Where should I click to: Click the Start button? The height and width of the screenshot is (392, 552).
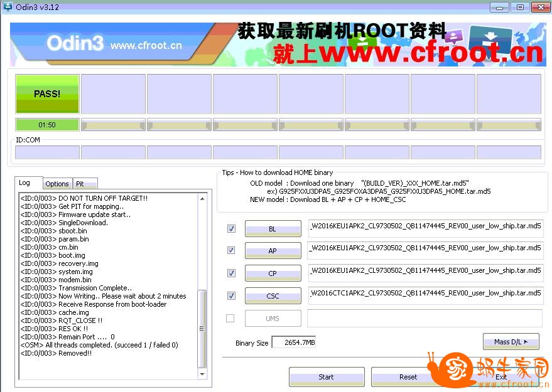(327, 377)
